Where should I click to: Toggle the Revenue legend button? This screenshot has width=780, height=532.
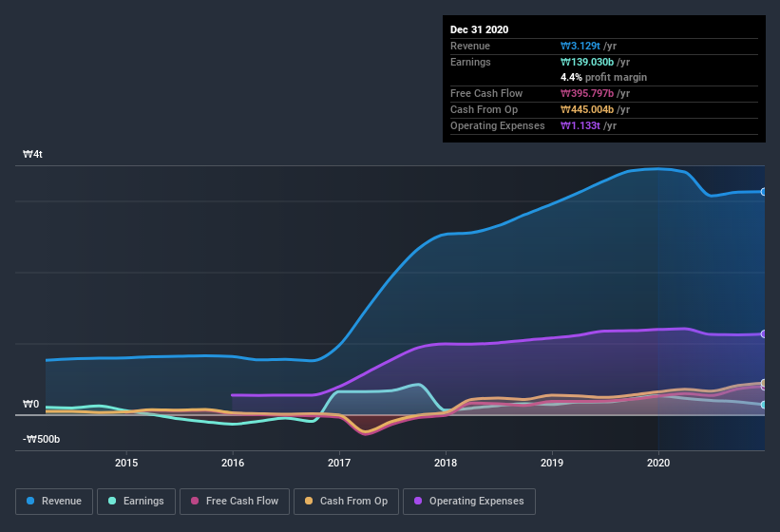[54, 501]
